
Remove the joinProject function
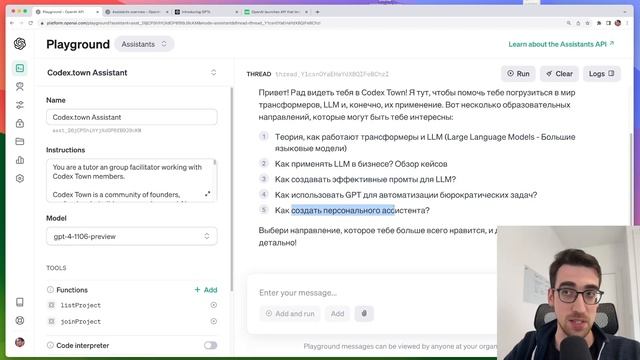(213, 321)
